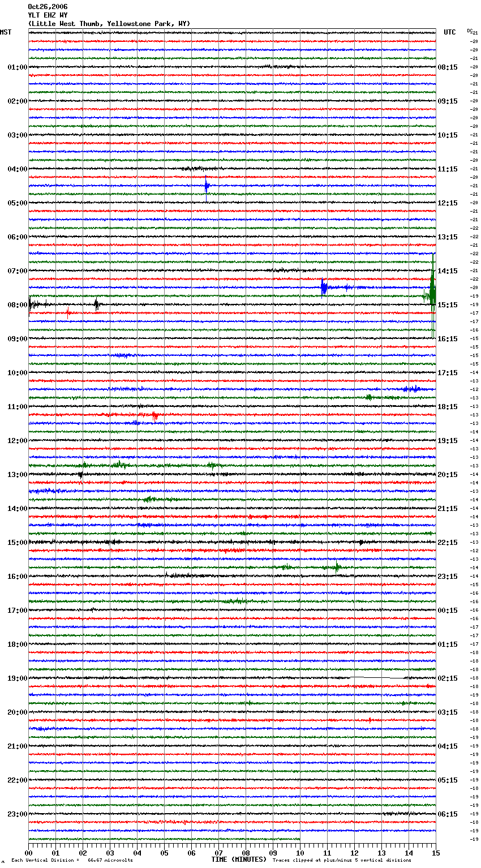
Task: Select the 17:00 MST time label
Action: tap(18, 611)
